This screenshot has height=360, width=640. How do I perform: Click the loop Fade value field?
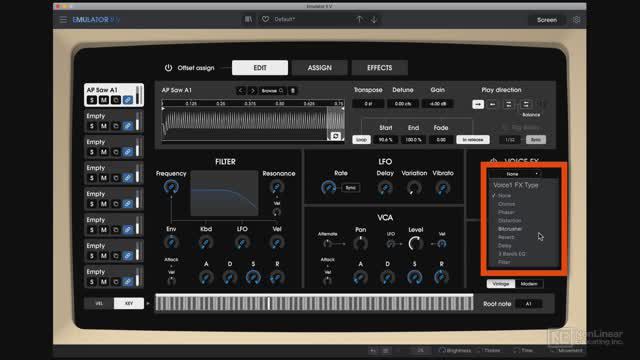[441, 140]
